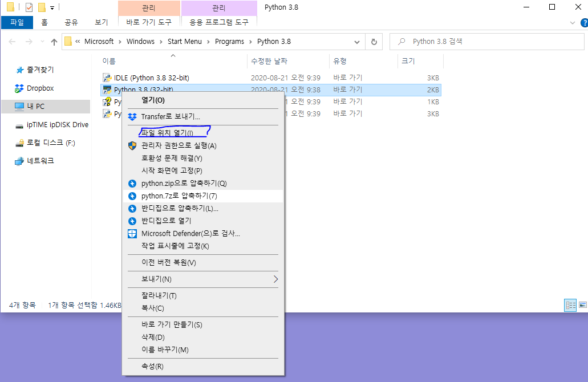Image resolution: width=588 pixels, height=382 pixels.
Task: Click the Microsoft breadcrumb segment
Action: point(99,42)
